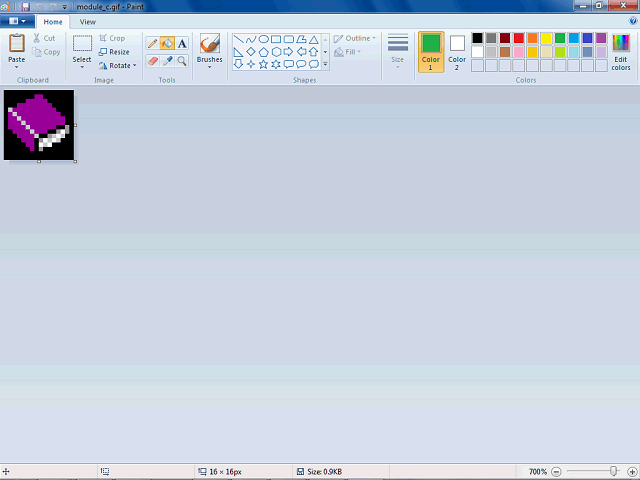Adjust the zoom slider handle
Image resolution: width=640 pixels, height=480 pixels.
point(613,471)
